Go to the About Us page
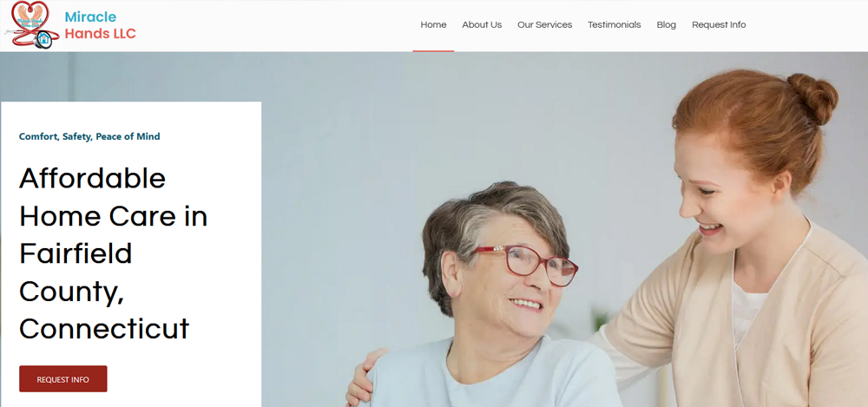The width and height of the screenshot is (868, 407). (482, 25)
